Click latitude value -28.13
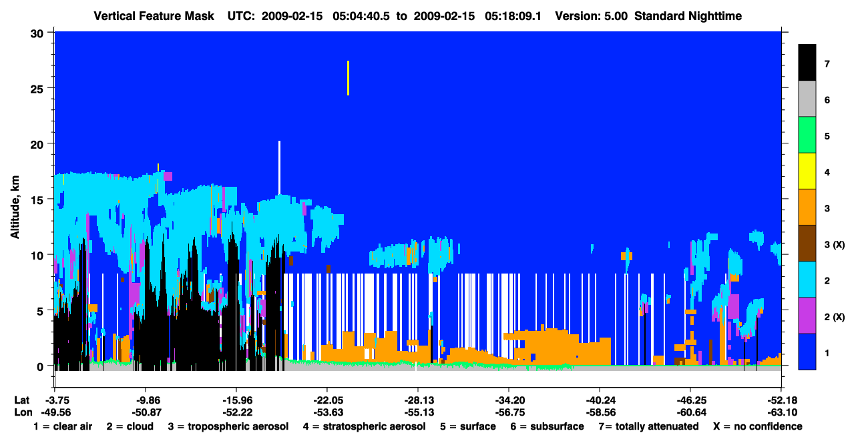868x445 pixels. [418, 400]
